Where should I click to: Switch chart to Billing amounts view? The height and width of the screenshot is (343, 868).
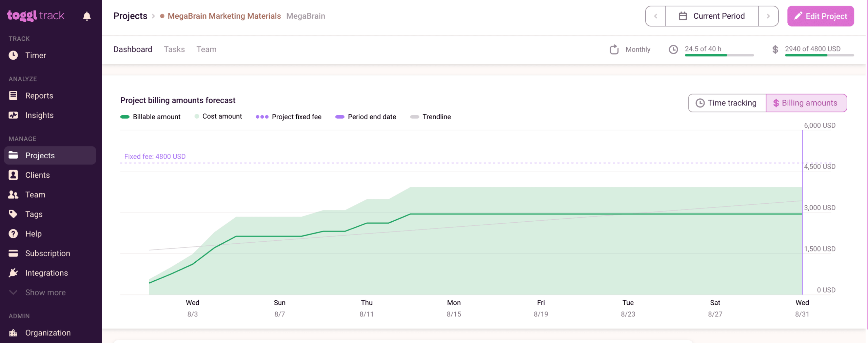click(806, 103)
